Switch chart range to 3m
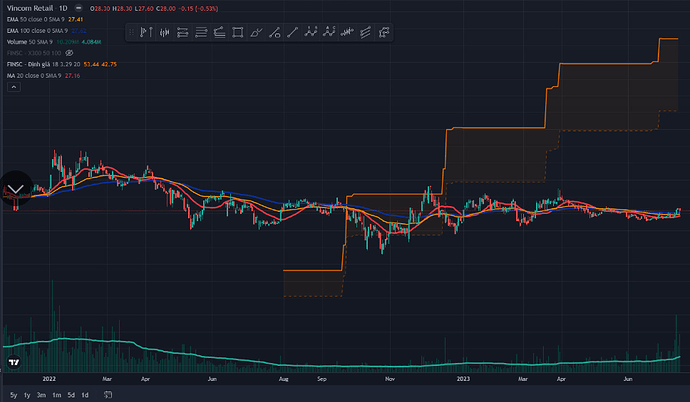Screen dimensions: 690x402 [41, 395]
